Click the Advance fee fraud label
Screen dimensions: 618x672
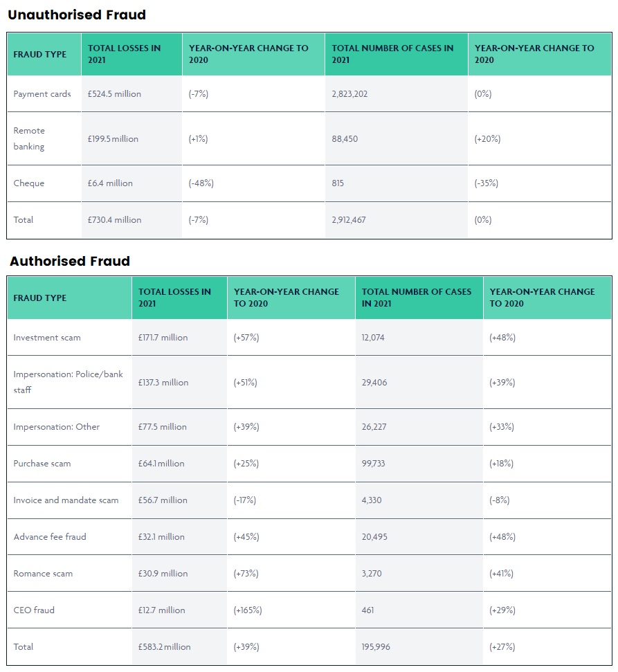(50, 537)
